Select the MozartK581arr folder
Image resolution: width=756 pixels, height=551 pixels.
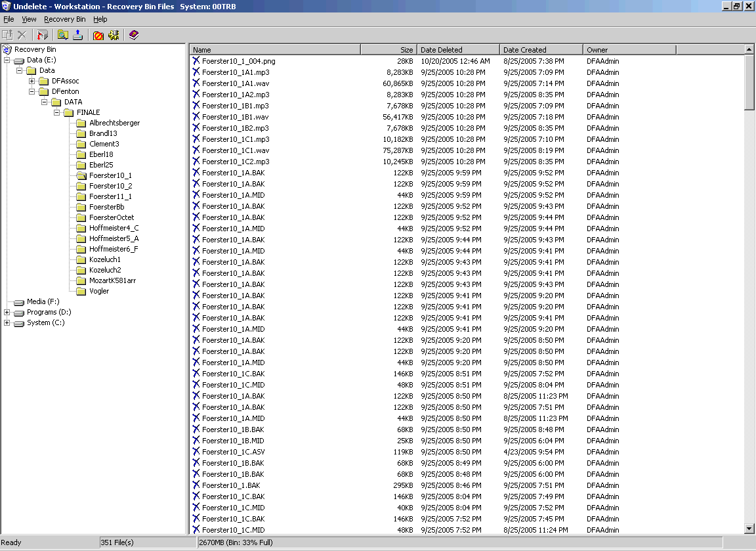[112, 280]
